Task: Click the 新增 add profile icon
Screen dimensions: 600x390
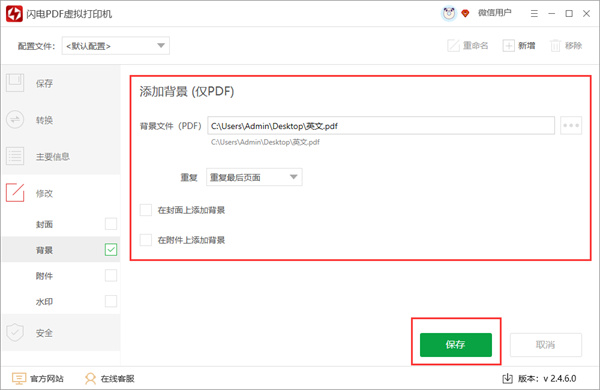Action: [509, 46]
